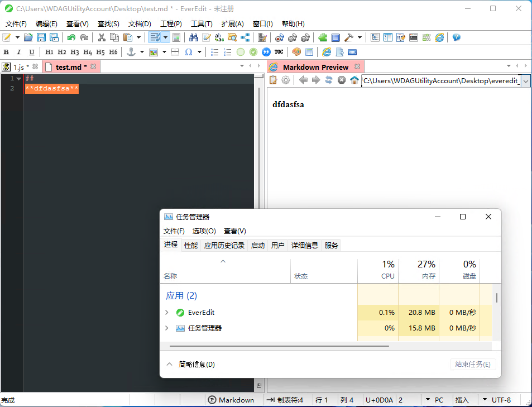Toggle the word wrap toolbar button

[155, 37]
